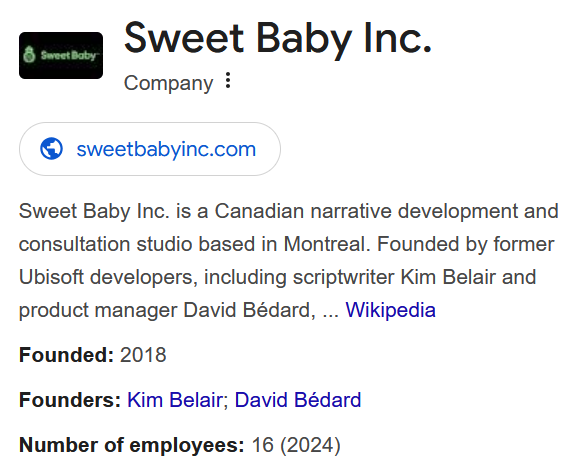The image size is (571, 466).
Task: Click the description paragraph about Montreal studio
Action: pos(288,261)
